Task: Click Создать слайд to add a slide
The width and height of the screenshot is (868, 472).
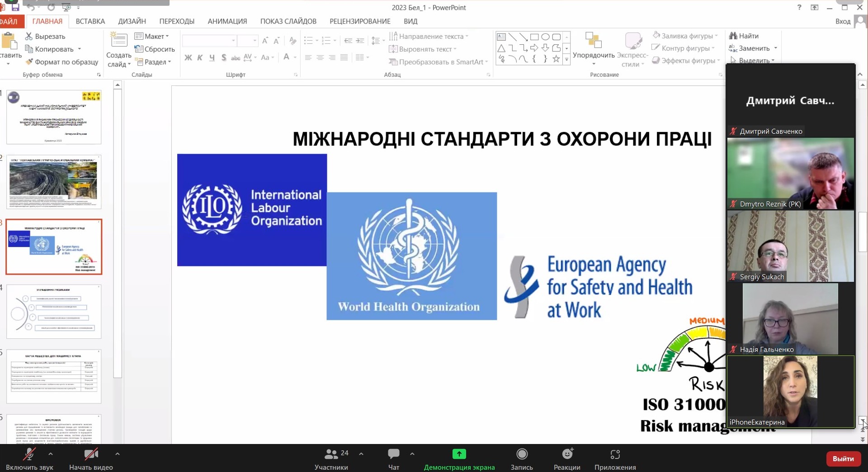Action: click(119, 50)
